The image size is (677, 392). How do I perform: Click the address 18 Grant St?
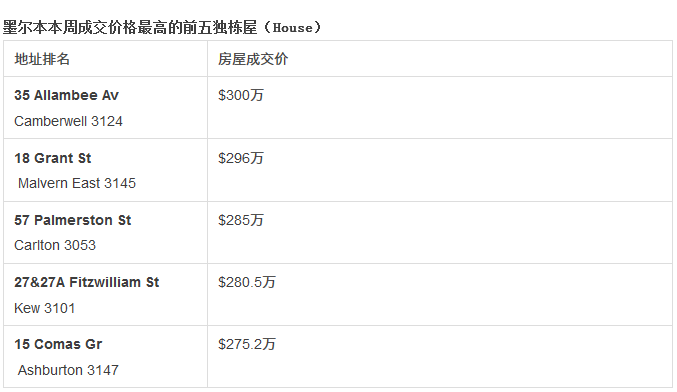click(x=53, y=158)
